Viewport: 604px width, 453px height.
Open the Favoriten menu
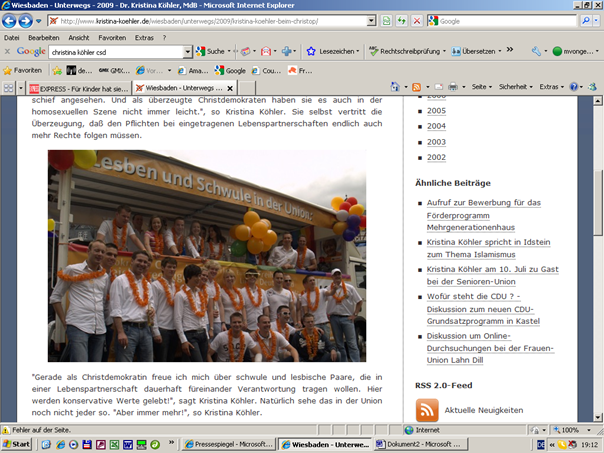112,38
